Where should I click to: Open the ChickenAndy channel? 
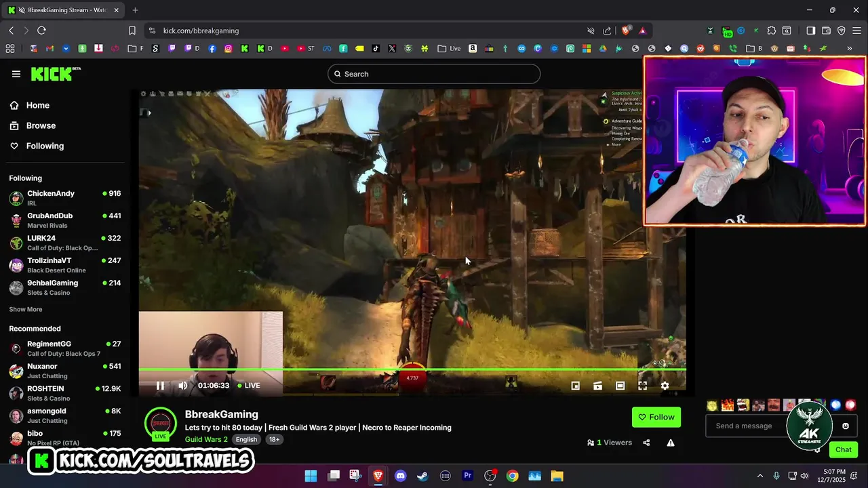pyautogui.click(x=65, y=197)
